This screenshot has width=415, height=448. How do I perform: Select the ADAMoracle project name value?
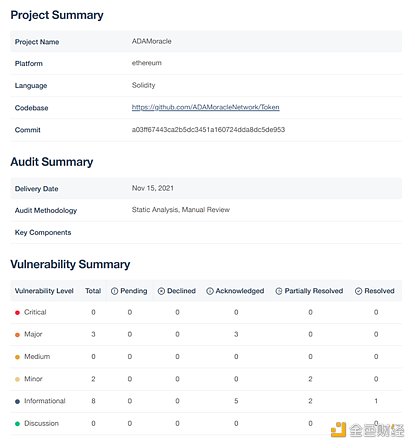(152, 41)
